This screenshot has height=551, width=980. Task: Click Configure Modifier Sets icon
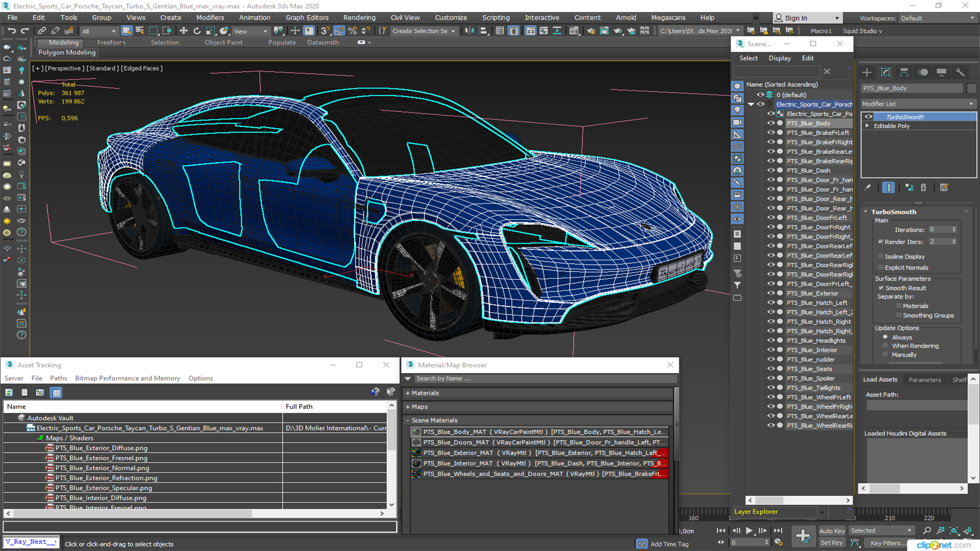click(x=944, y=188)
